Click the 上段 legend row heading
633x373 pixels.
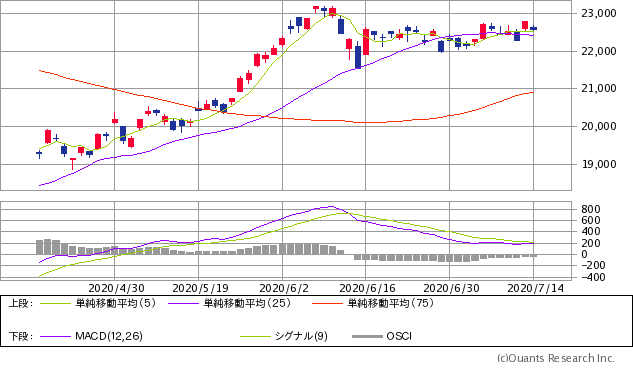point(21,303)
